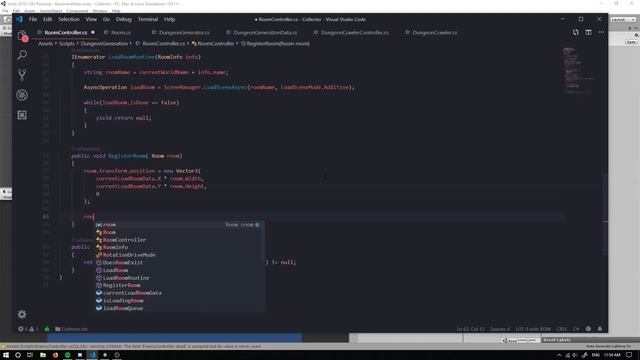Open the feedback smiley in the status bar

[588, 329]
